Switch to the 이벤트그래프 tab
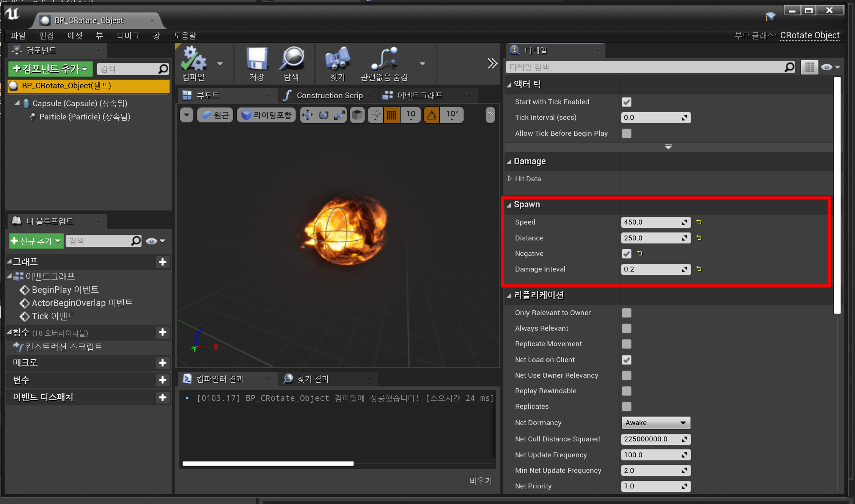Screen dimensions: 855x504 [419, 96]
